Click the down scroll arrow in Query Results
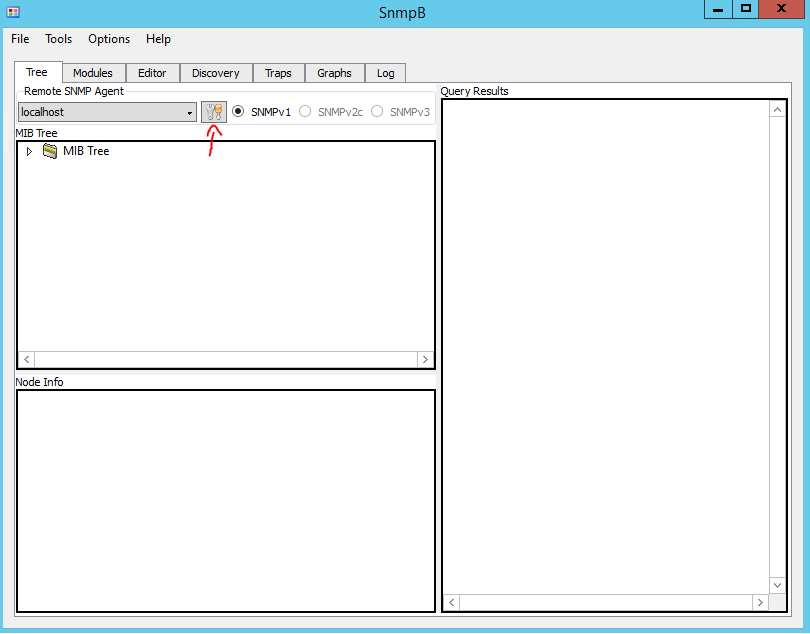Image resolution: width=810 pixels, height=634 pixels. 778,585
